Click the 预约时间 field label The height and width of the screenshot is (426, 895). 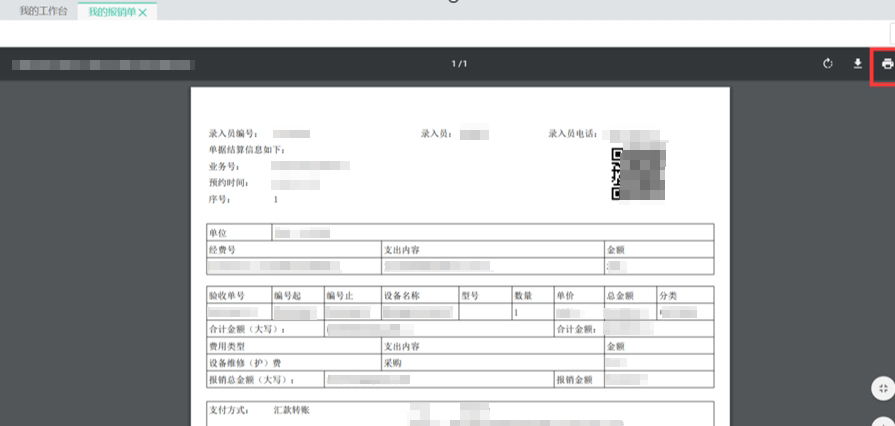(228, 184)
